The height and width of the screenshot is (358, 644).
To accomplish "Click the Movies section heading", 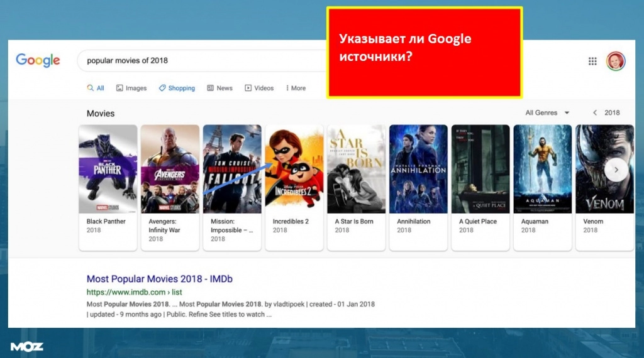I will 101,114.
